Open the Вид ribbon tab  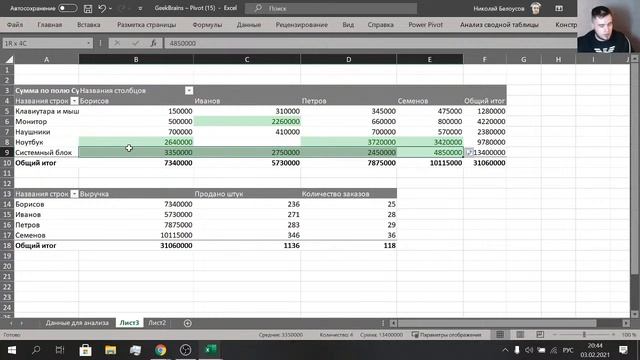348,25
